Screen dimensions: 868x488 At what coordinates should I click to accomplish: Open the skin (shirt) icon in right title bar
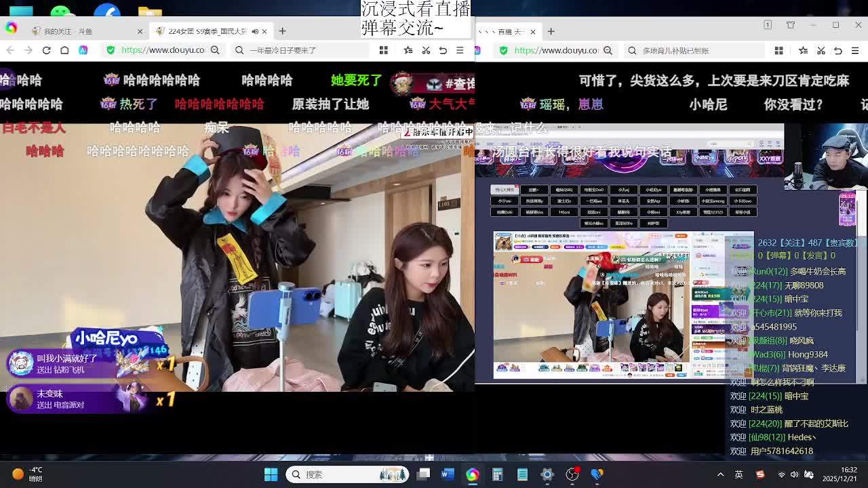pyautogui.click(x=791, y=25)
